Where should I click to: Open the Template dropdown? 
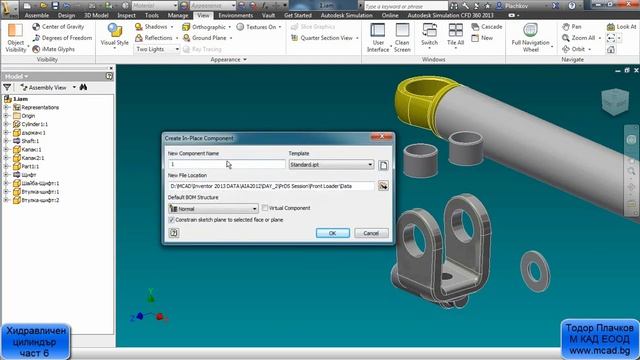click(331, 164)
